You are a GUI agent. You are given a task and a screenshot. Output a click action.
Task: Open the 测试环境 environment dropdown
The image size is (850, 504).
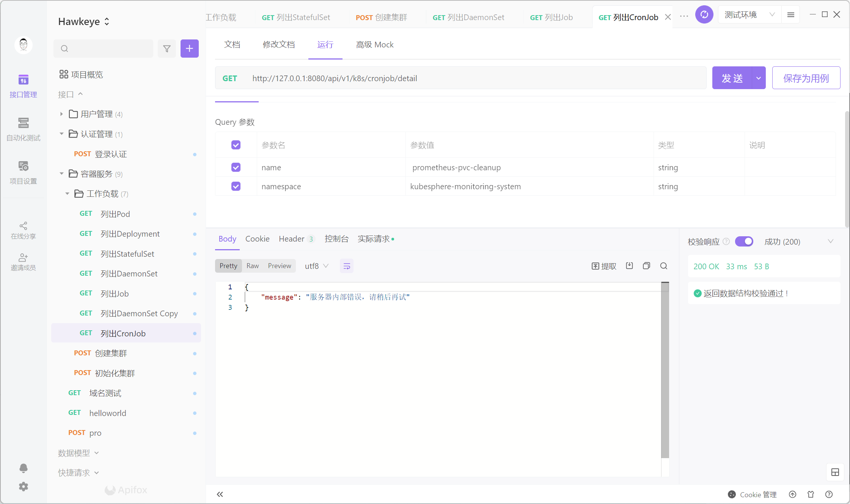[x=750, y=15]
